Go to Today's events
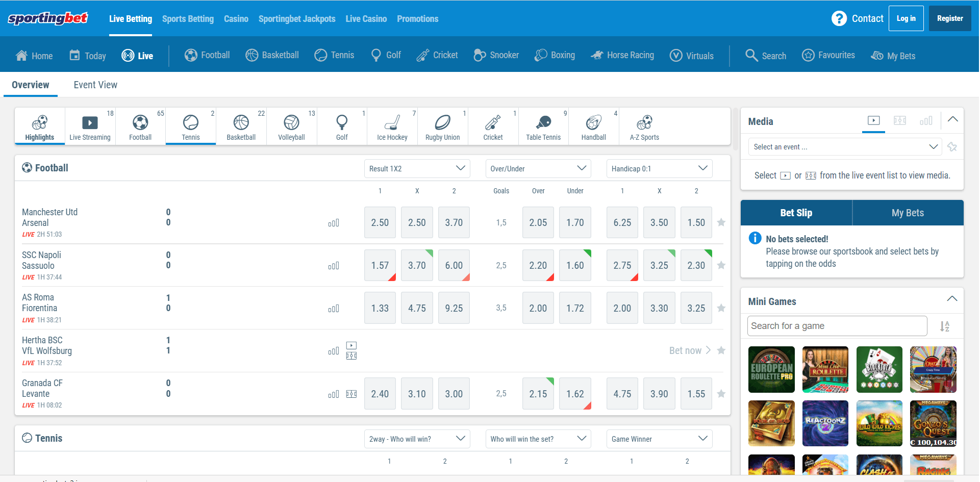Screen dimensions: 980x482 (88, 56)
